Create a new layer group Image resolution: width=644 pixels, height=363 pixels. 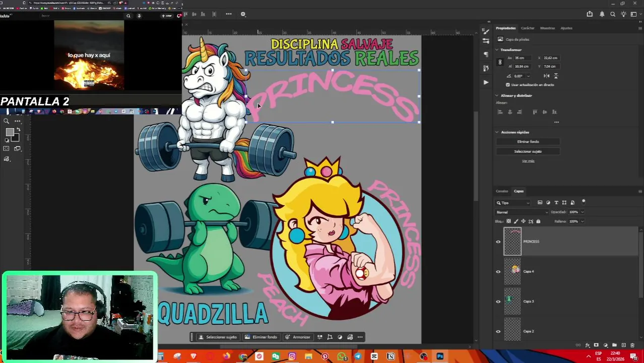614,345
